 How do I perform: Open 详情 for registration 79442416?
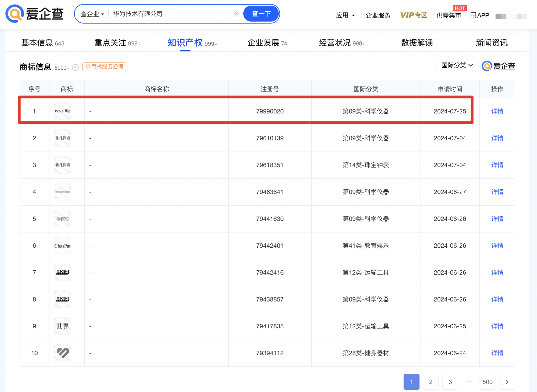click(x=497, y=272)
